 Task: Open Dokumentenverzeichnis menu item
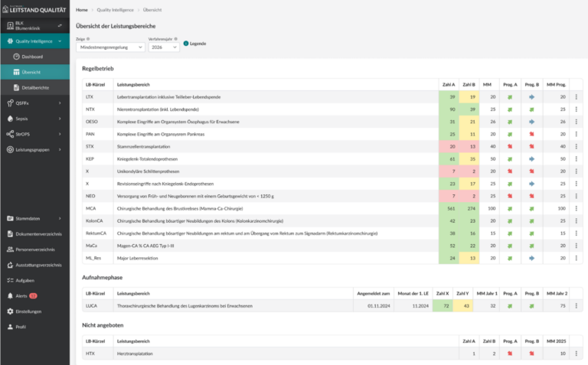point(35,234)
